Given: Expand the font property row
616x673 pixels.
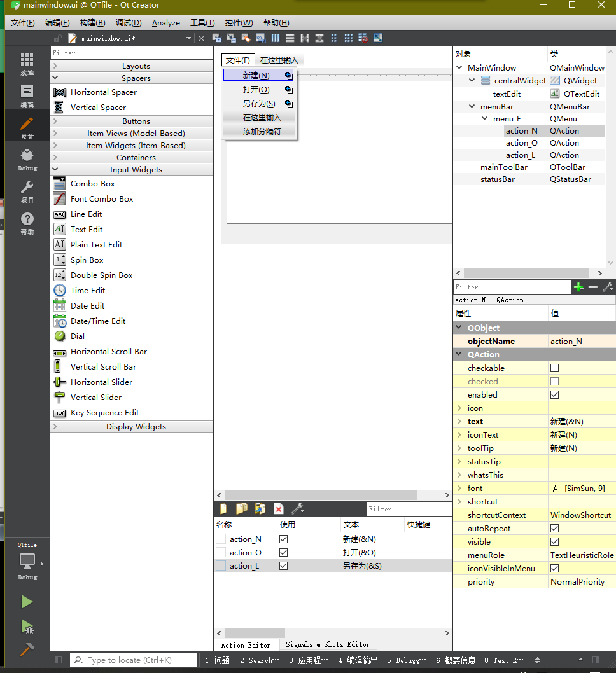Looking at the screenshot, I should [459, 488].
